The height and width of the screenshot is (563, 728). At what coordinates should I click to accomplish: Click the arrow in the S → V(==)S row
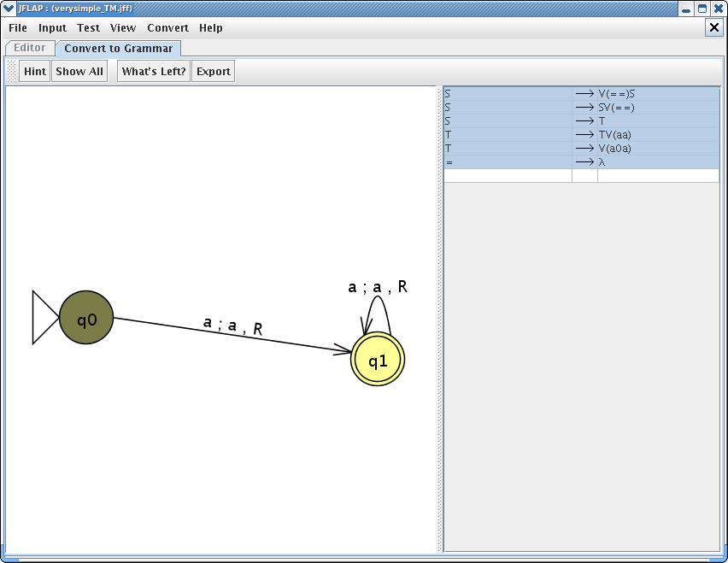pyautogui.click(x=584, y=94)
